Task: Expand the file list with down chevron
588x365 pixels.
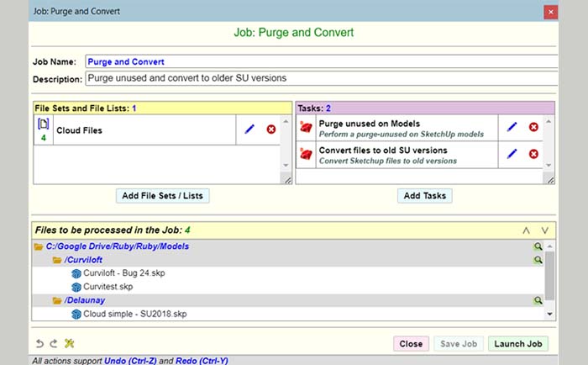Action: 544,230
